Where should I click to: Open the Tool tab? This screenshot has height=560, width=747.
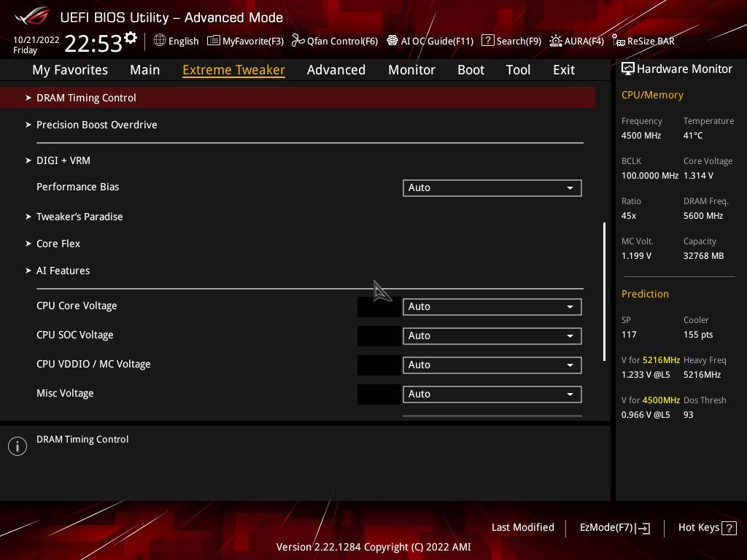click(519, 70)
